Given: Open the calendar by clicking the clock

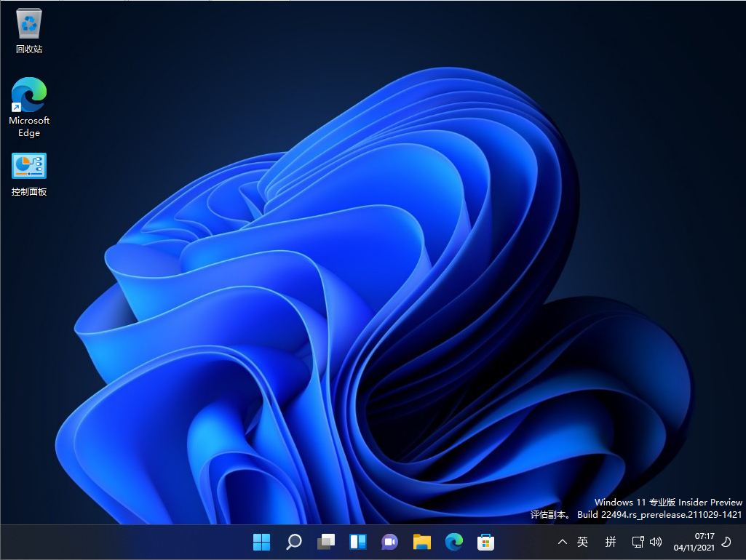Looking at the screenshot, I should (703, 536).
